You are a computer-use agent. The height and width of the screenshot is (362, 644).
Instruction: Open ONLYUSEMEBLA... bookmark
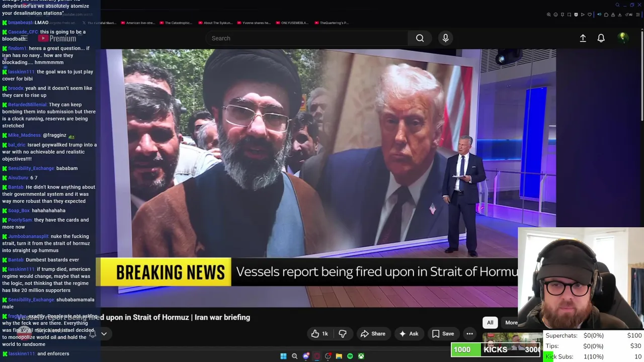293,23
